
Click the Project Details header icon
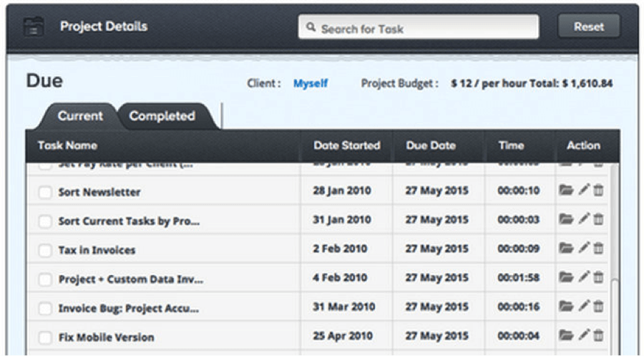coord(34,28)
